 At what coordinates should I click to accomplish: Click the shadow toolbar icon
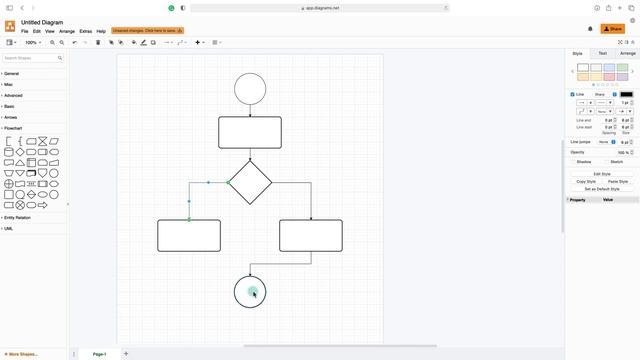pyautogui.click(x=153, y=42)
